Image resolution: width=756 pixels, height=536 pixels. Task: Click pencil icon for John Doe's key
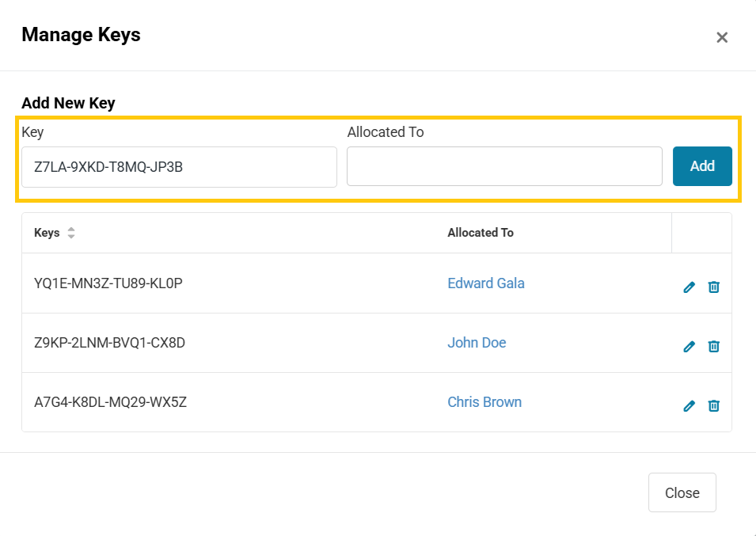coord(689,346)
